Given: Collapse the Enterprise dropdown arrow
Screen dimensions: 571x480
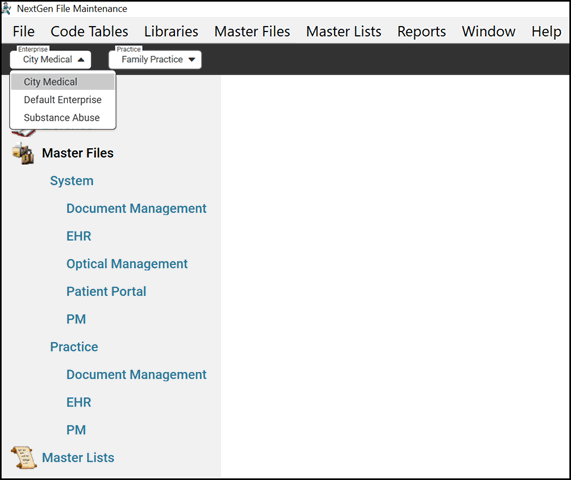Looking at the screenshot, I should (81, 60).
